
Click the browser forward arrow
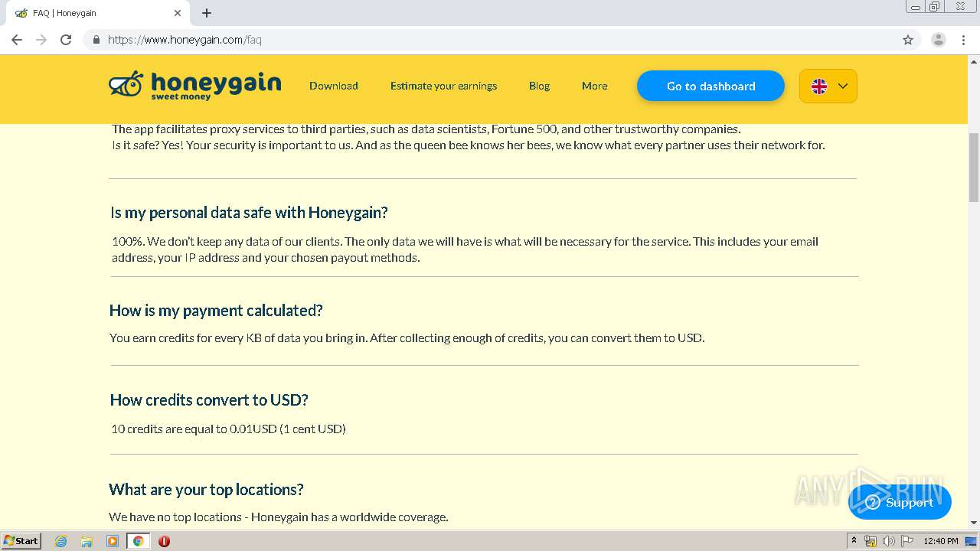coord(41,40)
